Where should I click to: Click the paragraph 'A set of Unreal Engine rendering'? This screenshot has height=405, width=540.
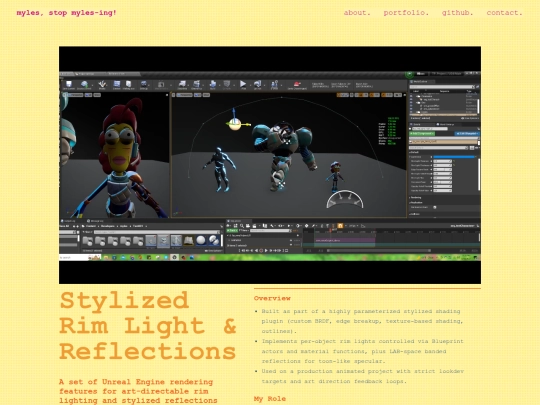coord(138,391)
